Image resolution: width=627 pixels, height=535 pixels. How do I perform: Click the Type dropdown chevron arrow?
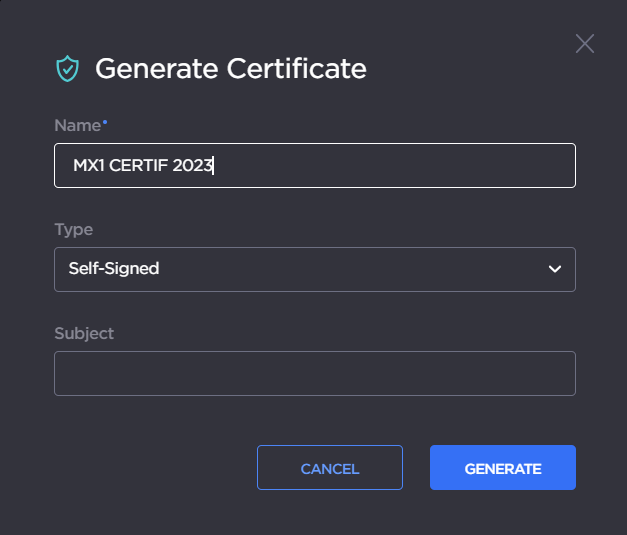point(555,269)
